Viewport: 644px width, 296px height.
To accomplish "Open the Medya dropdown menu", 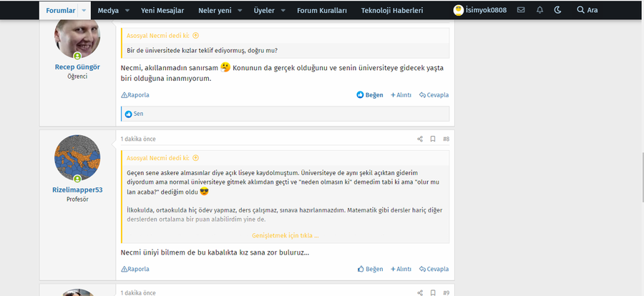I will click(112, 11).
